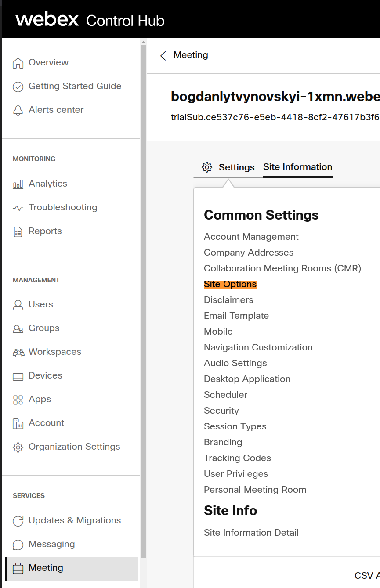Screen dimensions: 380x588
Task: Open the Branding settings
Action: [x=223, y=442]
